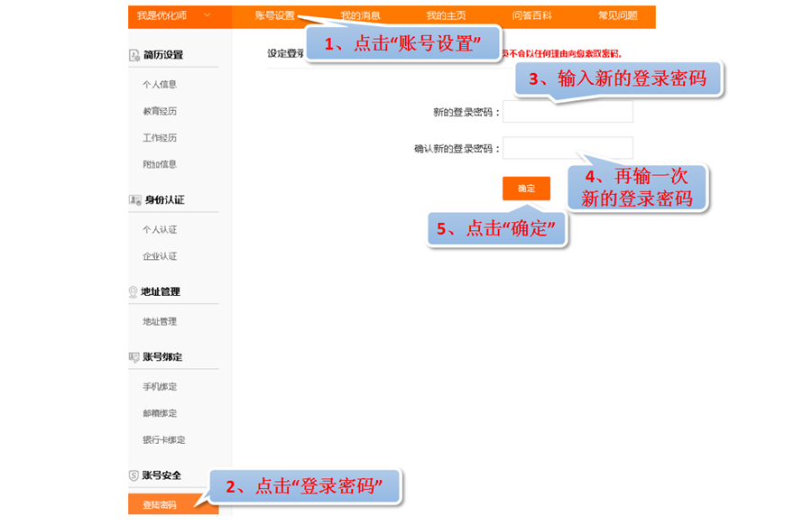Select 手机绑定 in the account binding section
The image size is (812, 526).
point(160,387)
